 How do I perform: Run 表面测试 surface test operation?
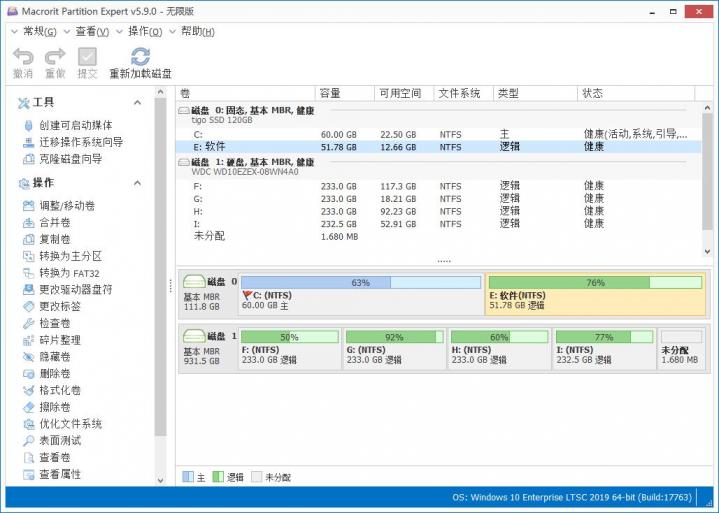pos(51,441)
